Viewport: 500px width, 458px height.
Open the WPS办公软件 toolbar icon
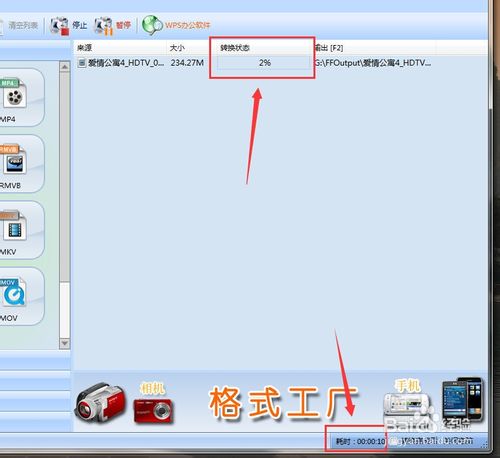coord(153,25)
